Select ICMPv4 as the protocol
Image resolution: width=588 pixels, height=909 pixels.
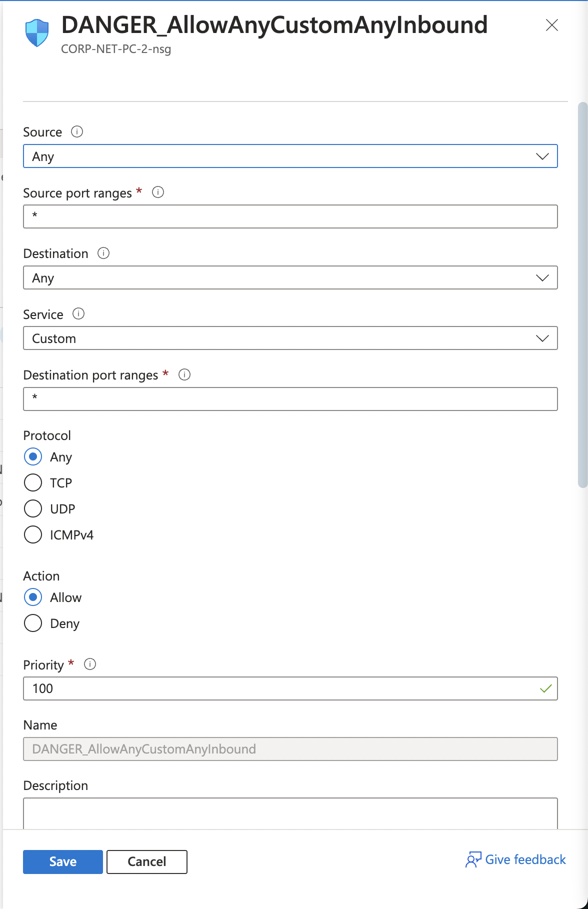tap(33, 534)
